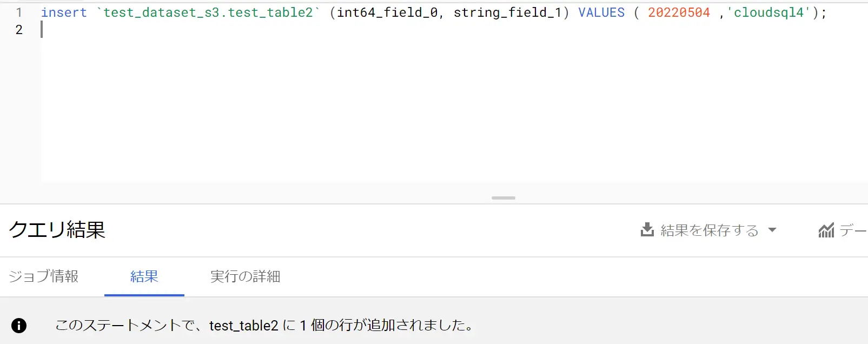
Task: Click the number 20220504 in the query
Action: [x=679, y=12]
